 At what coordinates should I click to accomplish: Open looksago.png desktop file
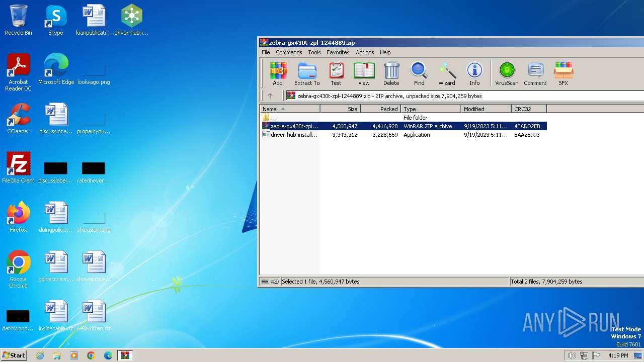coord(94,73)
